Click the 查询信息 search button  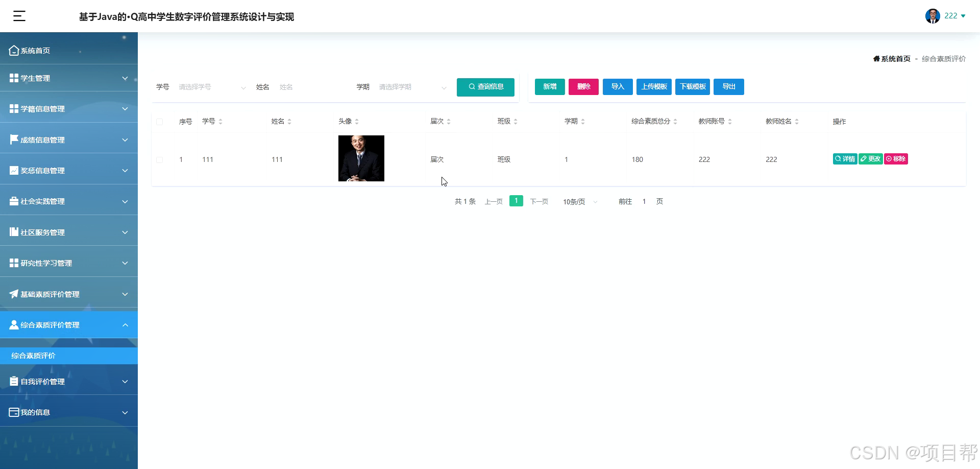point(485,87)
